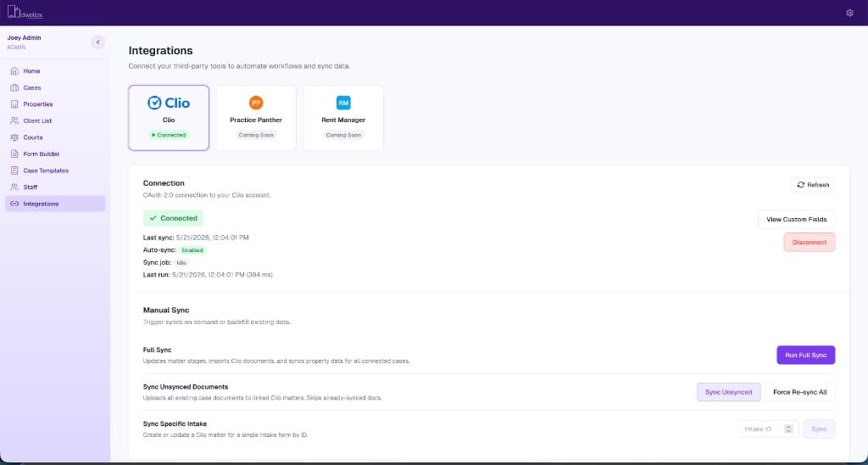The height and width of the screenshot is (465, 868).
Task: Click the Client List people icon
Action: (15, 120)
